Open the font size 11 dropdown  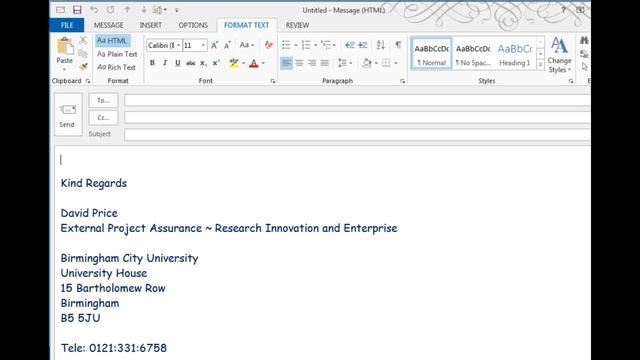pyautogui.click(x=203, y=45)
